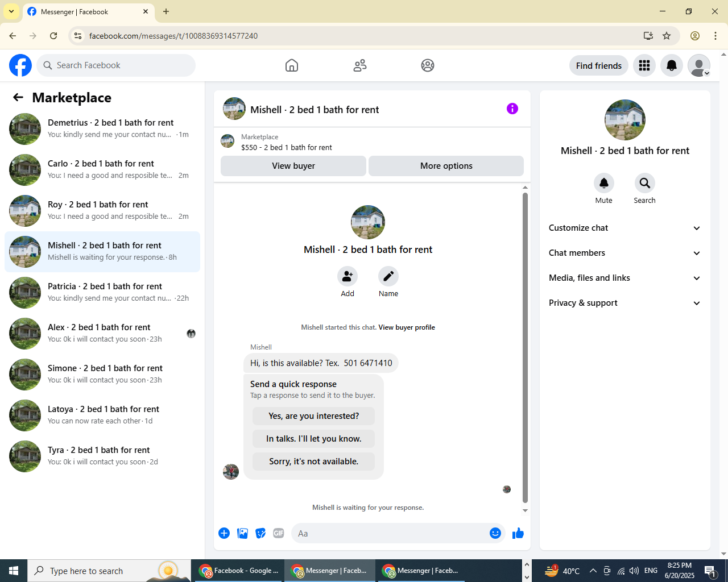This screenshot has height=582, width=728.
Task: Click chat scroll-up arrow
Action: [525, 187]
